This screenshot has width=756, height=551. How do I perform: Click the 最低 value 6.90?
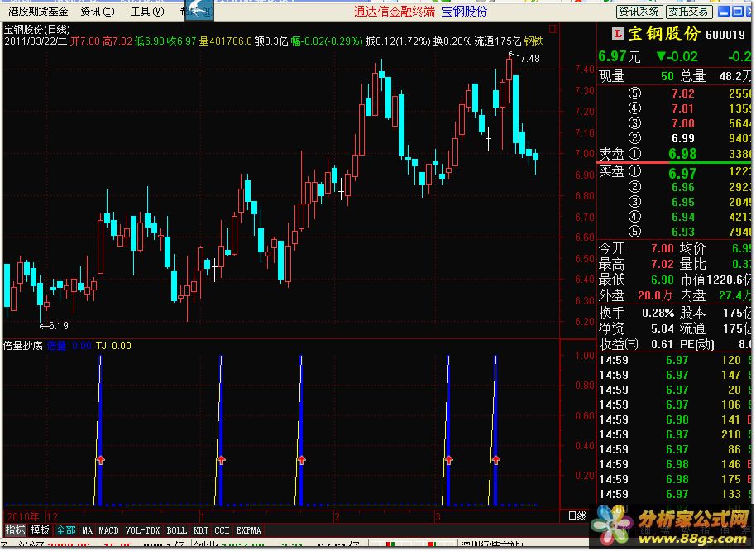[662, 280]
